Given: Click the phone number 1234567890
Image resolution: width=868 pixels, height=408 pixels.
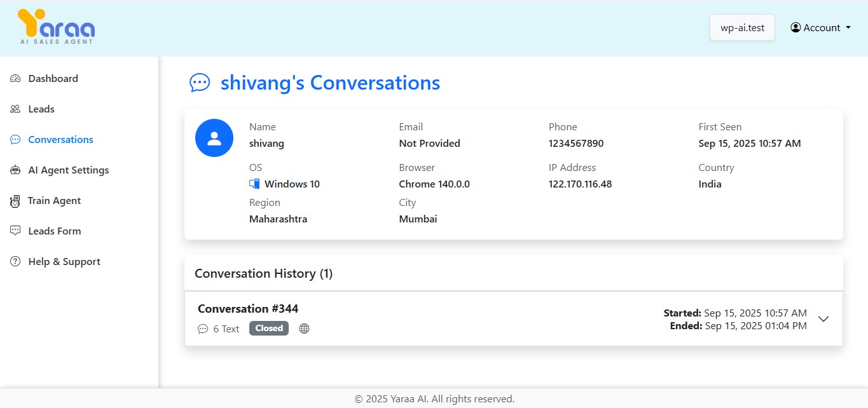Looking at the screenshot, I should pos(576,144).
